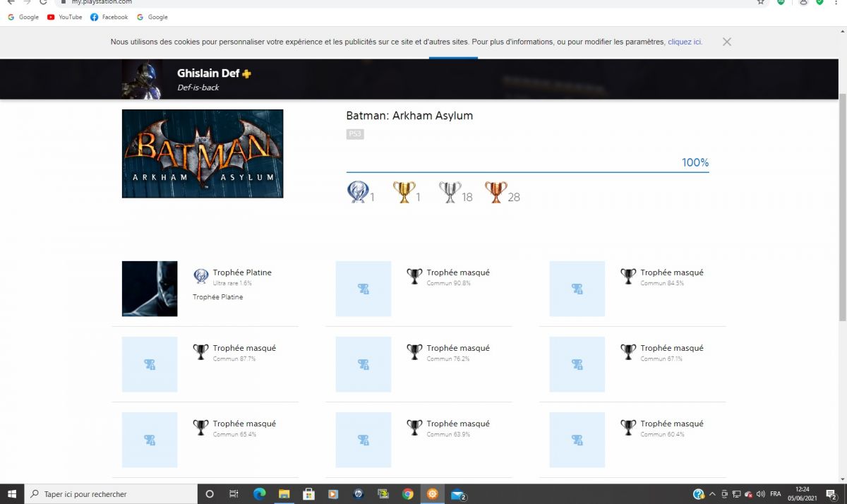Open hidden trophy tile rated Commun 87.7%
The image size is (847, 504).
(x=150, y=364)
